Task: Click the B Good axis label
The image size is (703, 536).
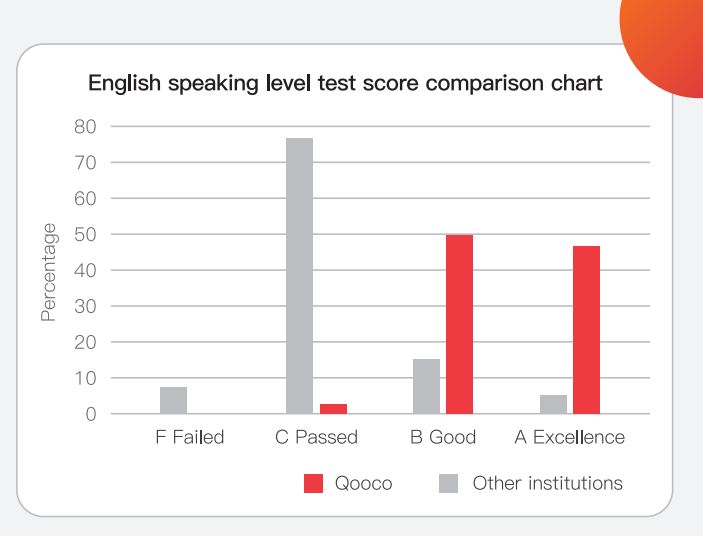Action: [443, 438]
